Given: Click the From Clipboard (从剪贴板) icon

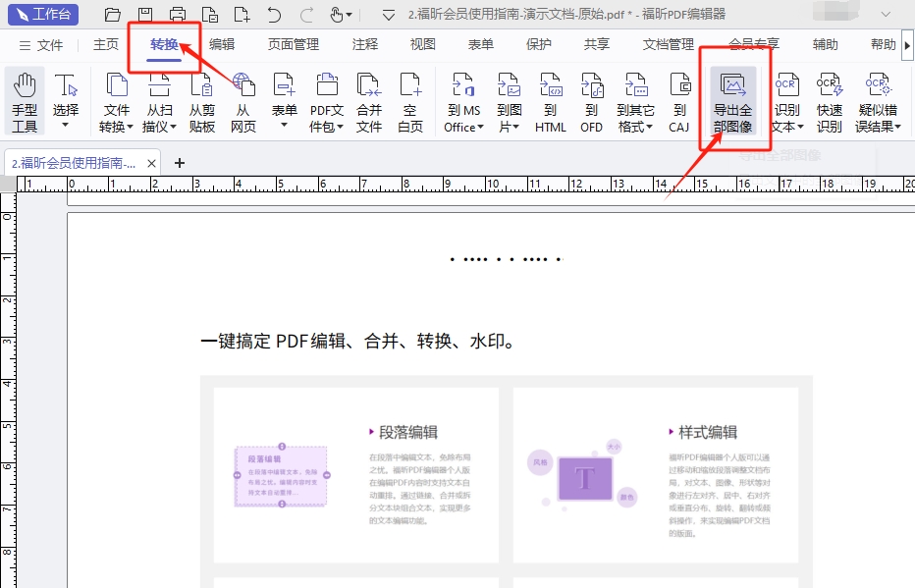Looking at the screenshot, I should 202,102.
